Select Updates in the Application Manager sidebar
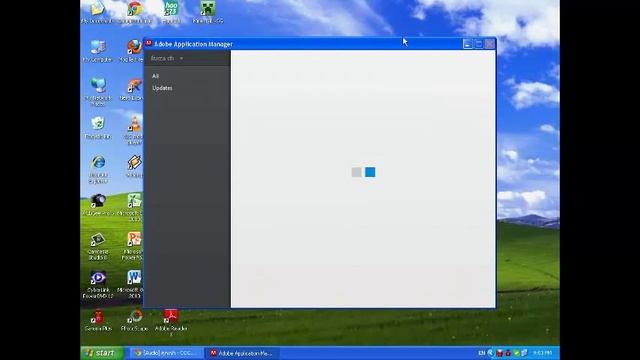The height and width of the screenshot is (360, 640). 162,88
